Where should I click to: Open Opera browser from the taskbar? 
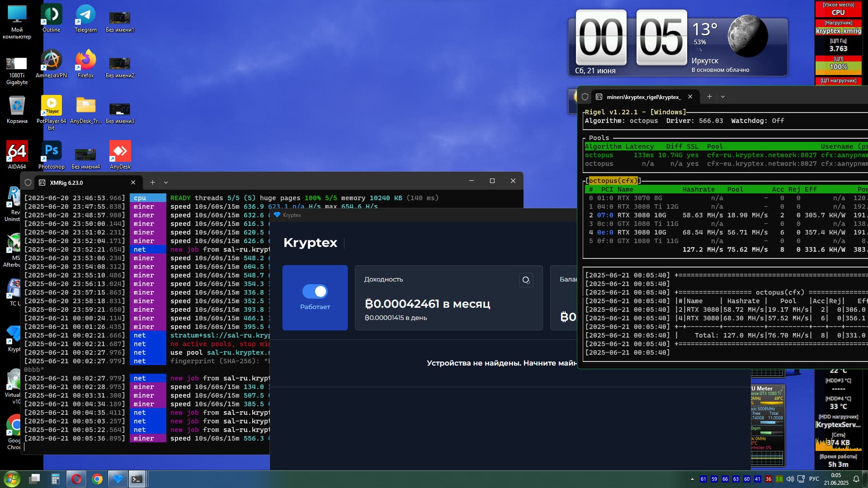coord(76,479)
